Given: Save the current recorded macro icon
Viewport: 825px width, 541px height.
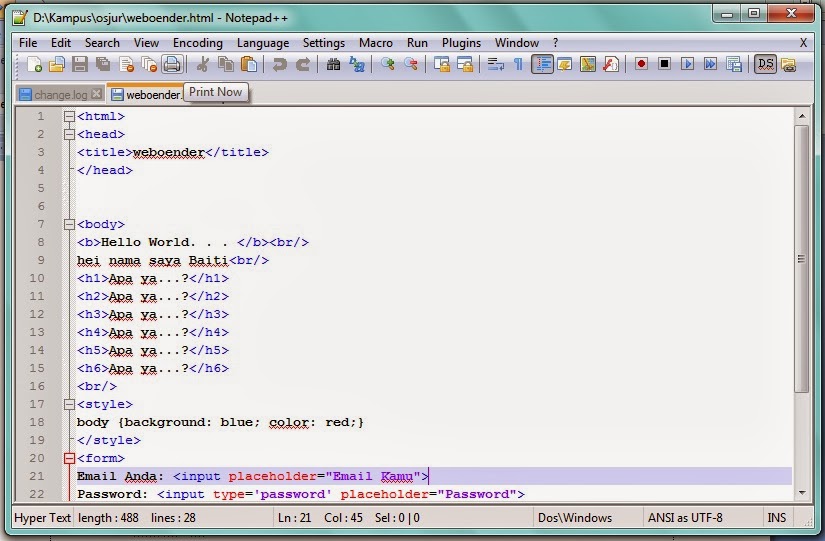Looking at the screenshot, I should [733, 64].
